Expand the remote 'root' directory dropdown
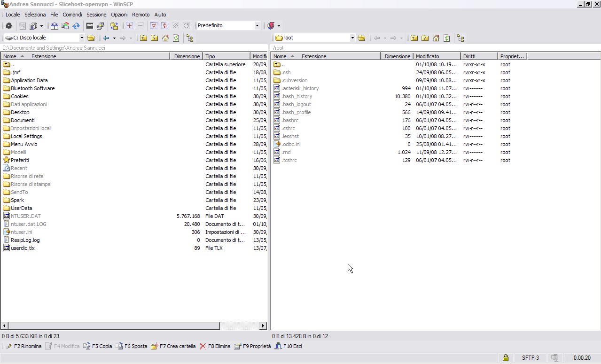601x364 pixels. [x=352, y=38]
